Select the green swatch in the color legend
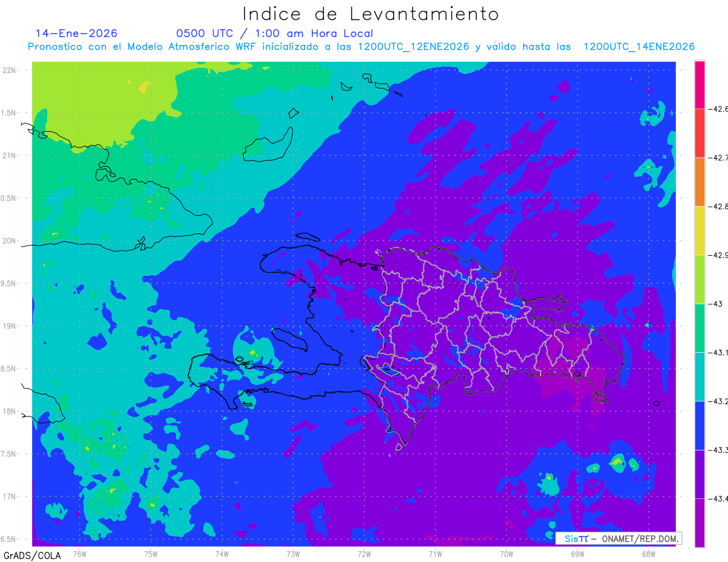The height and width of the screenshot is (562, 728). [x=699, y=328]
